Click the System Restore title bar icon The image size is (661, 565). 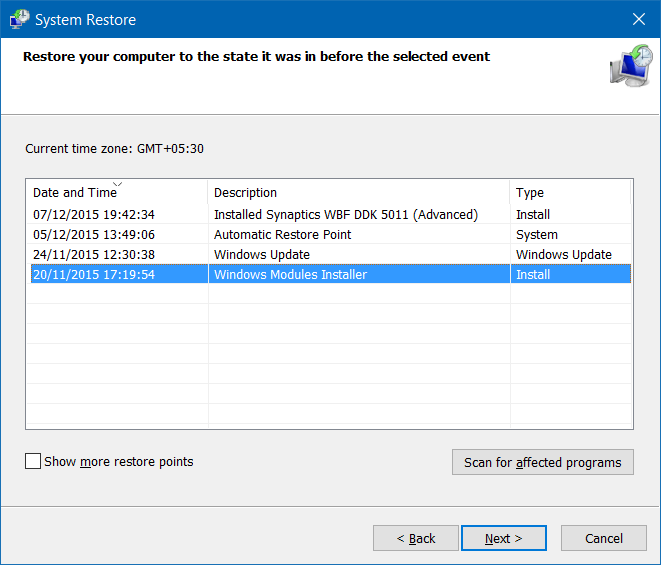[19, 19]
